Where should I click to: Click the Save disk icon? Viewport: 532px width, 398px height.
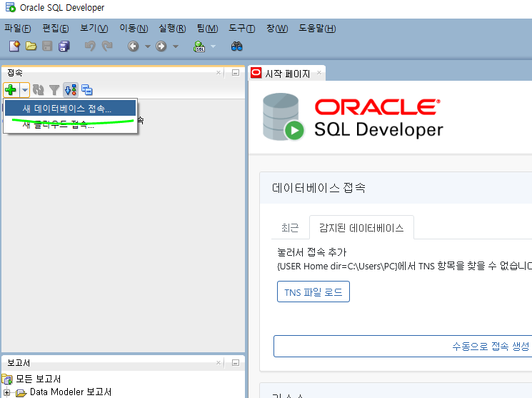click(47, 46)
